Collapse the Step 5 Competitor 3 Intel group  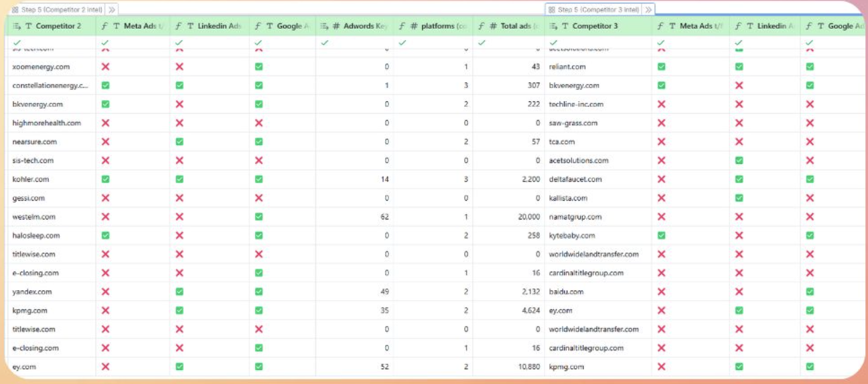(x=649, y=10)
